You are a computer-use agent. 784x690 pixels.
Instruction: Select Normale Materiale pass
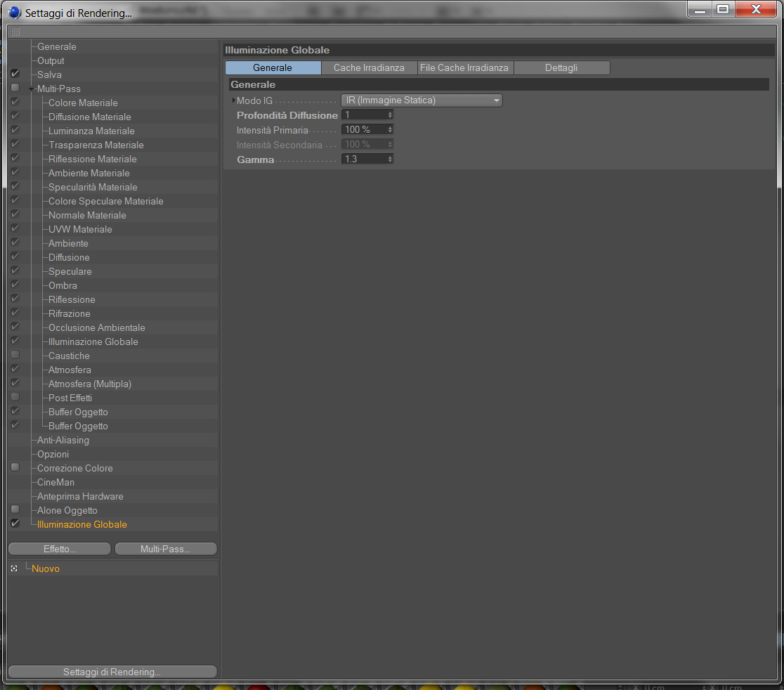pos(87,215)
